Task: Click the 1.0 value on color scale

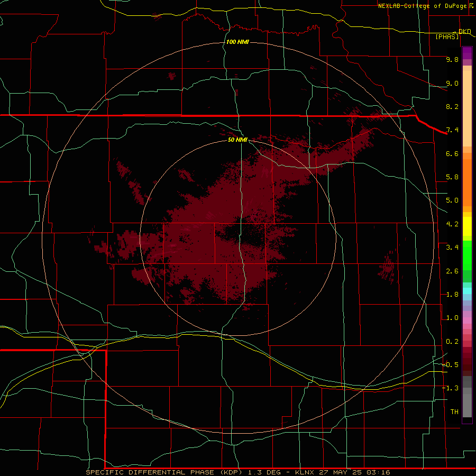Action: coord(452,318)
